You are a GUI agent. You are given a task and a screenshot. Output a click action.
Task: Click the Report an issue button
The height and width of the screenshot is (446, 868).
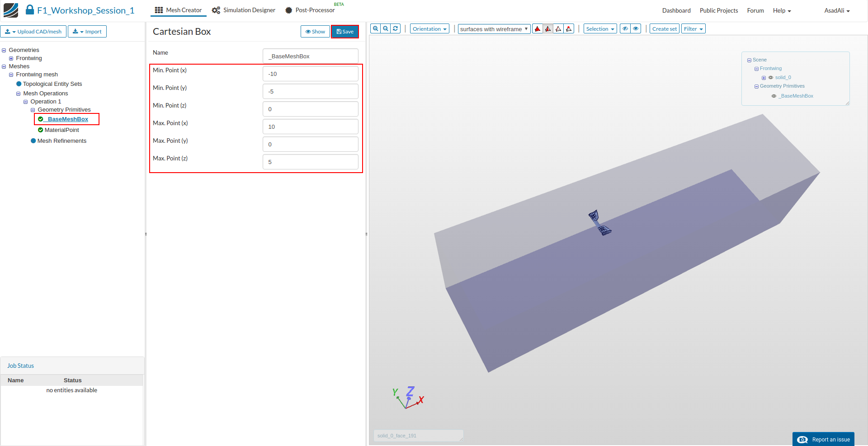point(823,439)
